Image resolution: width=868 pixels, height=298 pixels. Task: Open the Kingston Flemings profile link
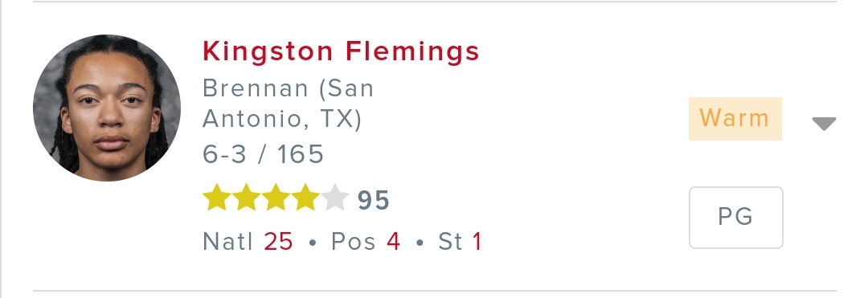341,51
